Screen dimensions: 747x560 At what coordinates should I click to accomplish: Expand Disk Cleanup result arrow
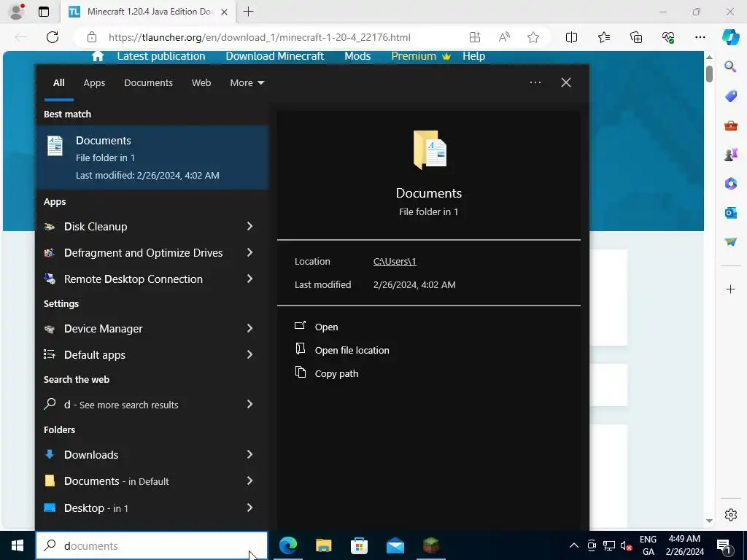coord(249,226)
